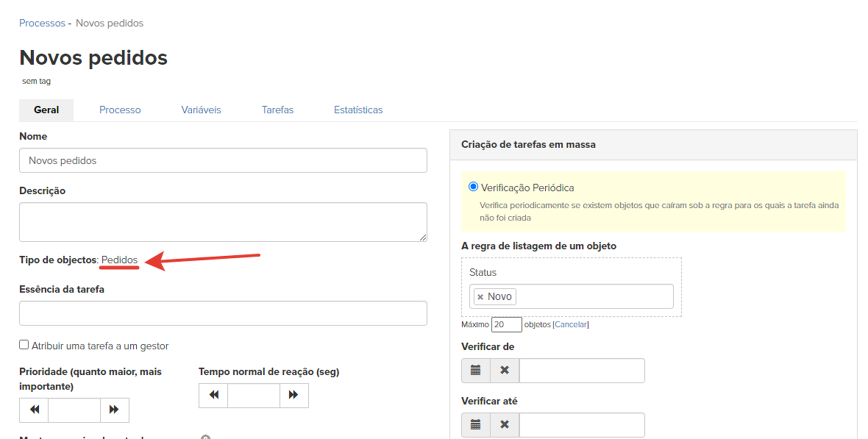868x439 pixels.
Task: View the Estatísticas tab
Action: [358, 110]
